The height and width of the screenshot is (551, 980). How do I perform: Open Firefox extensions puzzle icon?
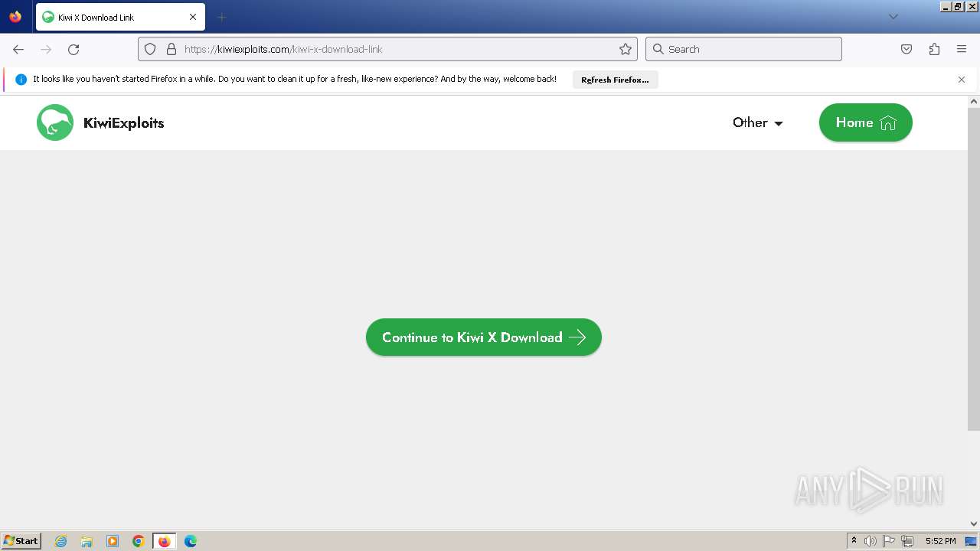click(934, 49)
